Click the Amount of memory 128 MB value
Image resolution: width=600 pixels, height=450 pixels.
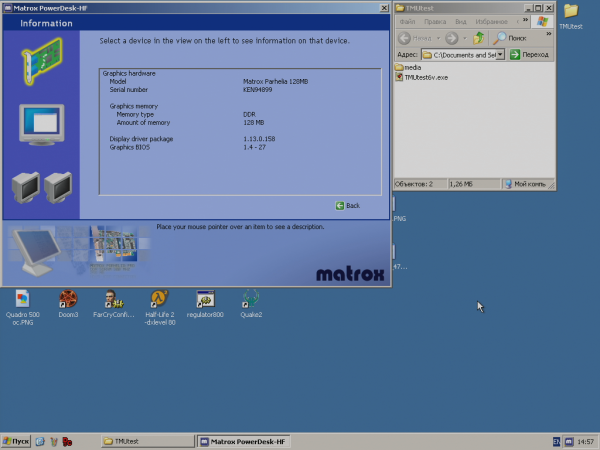pyautogui.click(x=254, y=122)
